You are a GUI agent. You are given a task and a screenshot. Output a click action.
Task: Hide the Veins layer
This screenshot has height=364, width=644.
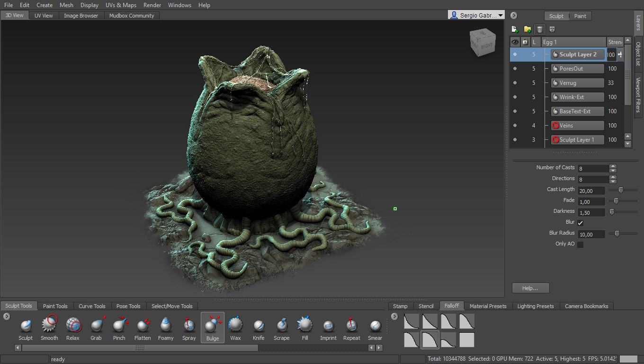click(515, 125)
